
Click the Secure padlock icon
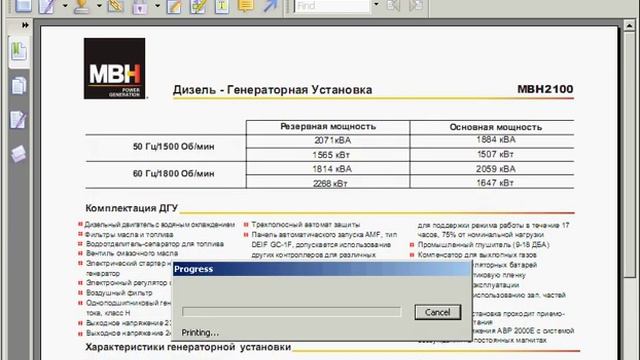pyautogui.click(x=140, y=7)
